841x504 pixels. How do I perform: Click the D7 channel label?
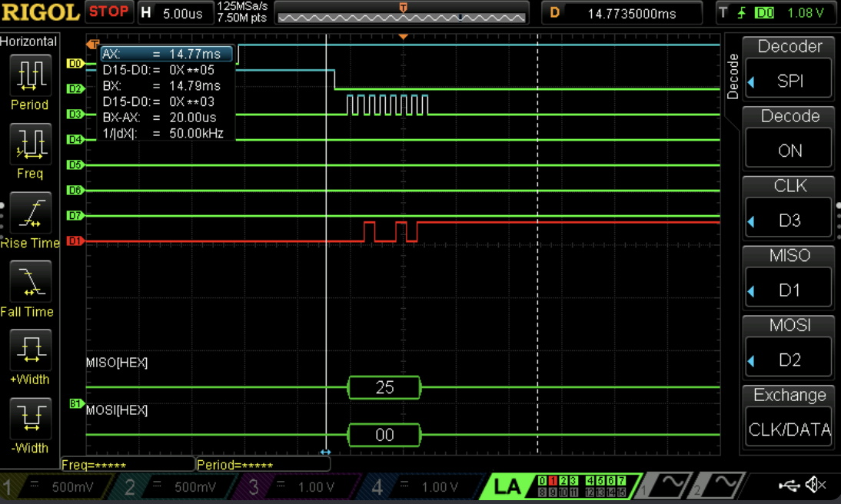pos(75,216)
